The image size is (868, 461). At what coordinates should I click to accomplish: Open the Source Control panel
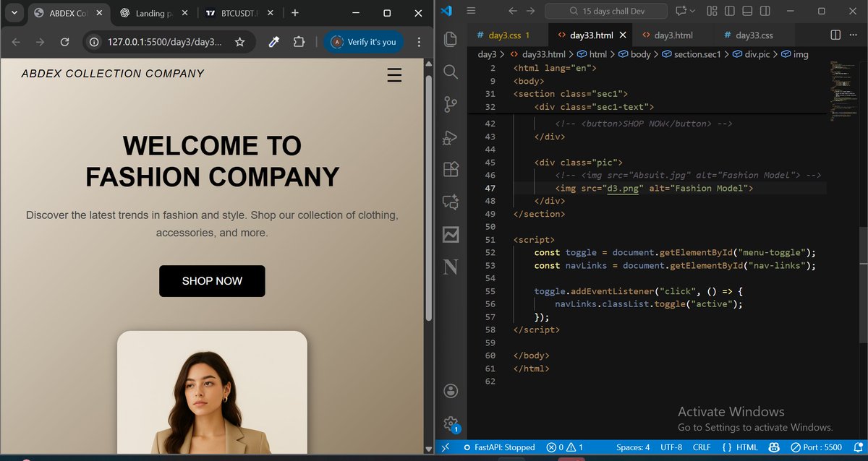coord(451,104)
